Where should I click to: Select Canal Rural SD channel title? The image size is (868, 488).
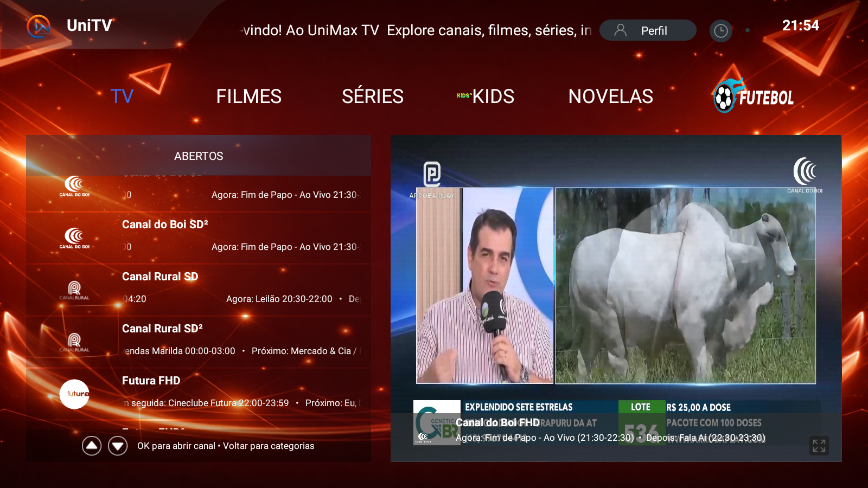click(160, 277)
